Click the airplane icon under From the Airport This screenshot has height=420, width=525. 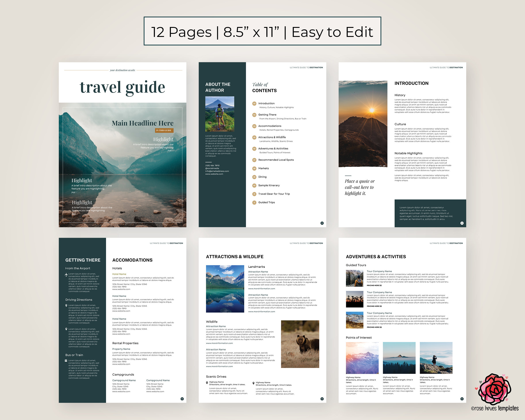tap(66, 275)
